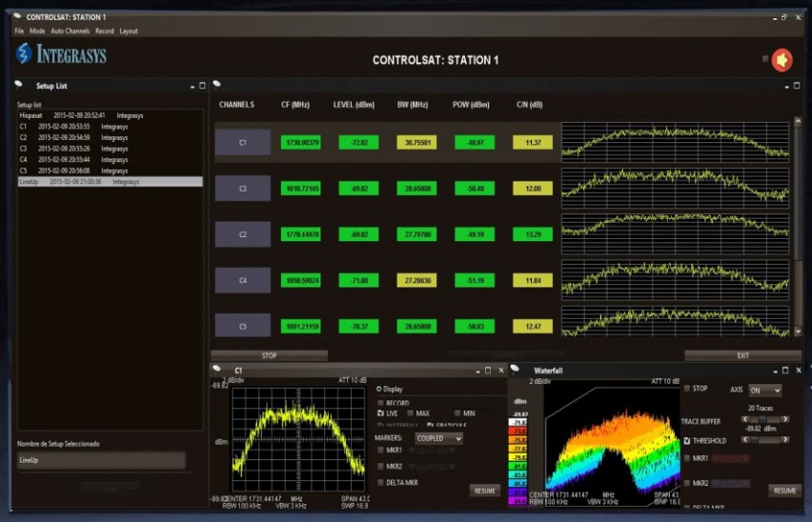
Task: Enable MKR2 checkbox in C1 window
Action: click(380, 466)
